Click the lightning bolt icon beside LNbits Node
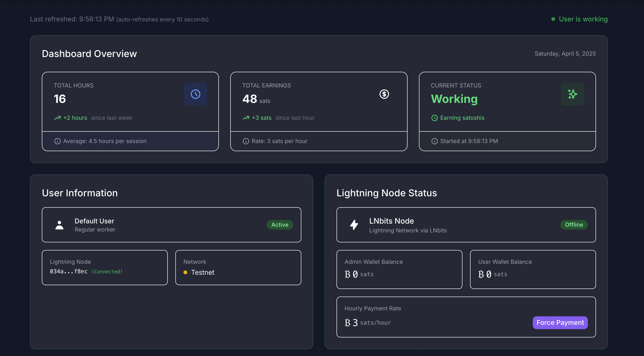Viewport: 644px width, 356px height. [x=354, y=225]
